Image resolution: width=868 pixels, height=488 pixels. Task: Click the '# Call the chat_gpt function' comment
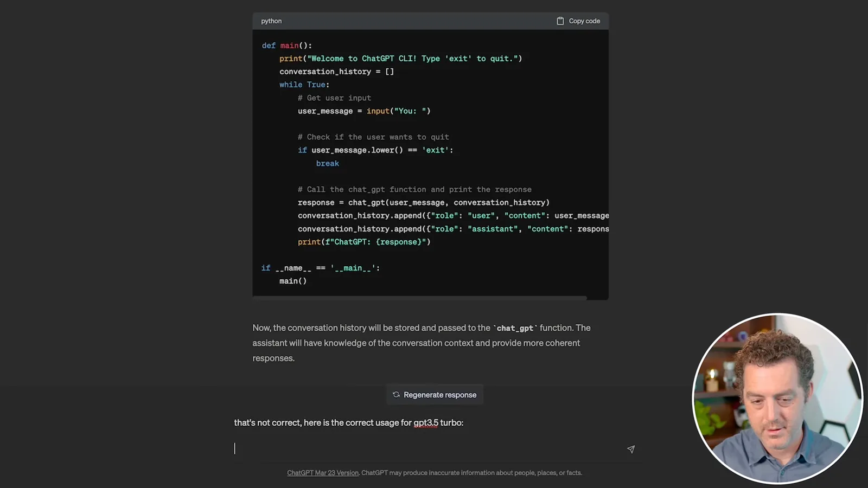click(414, 190)
